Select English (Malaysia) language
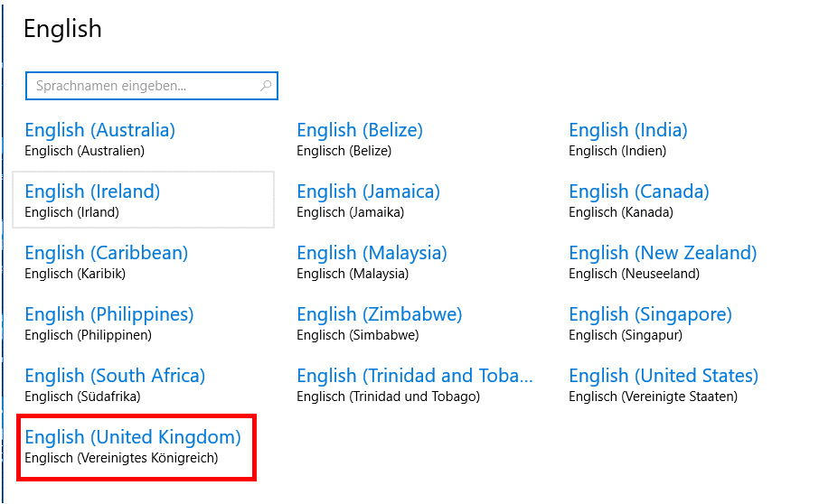The height and width of the screenshot is (504, 819). point(372,253)
